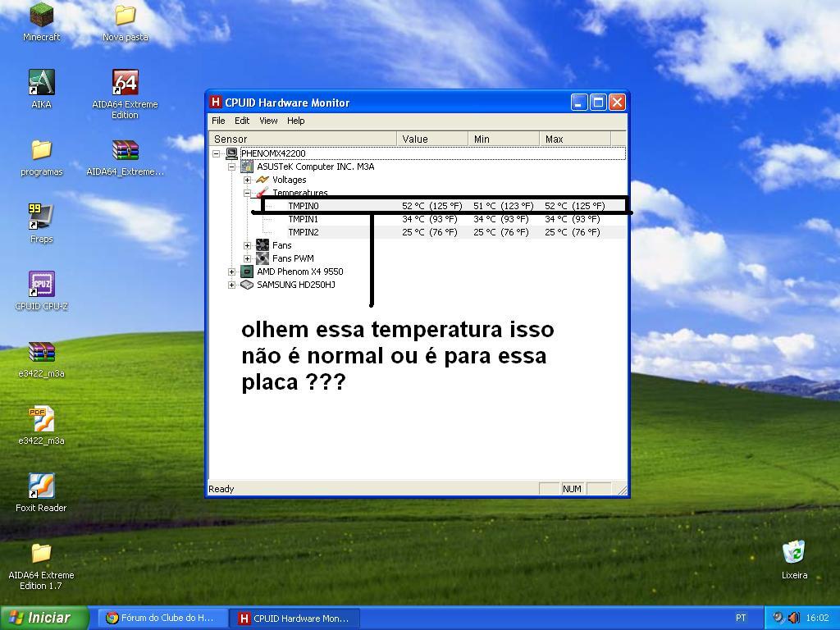Open the Help menu
This screenshot has height=630, width=840.
coord(295,121)
